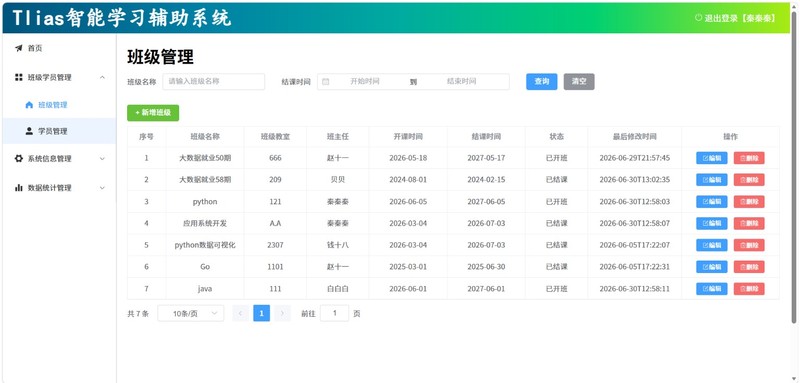Click the 大数据就业50期 class name cell
800x383 pixels.
[x=205, y=158]
